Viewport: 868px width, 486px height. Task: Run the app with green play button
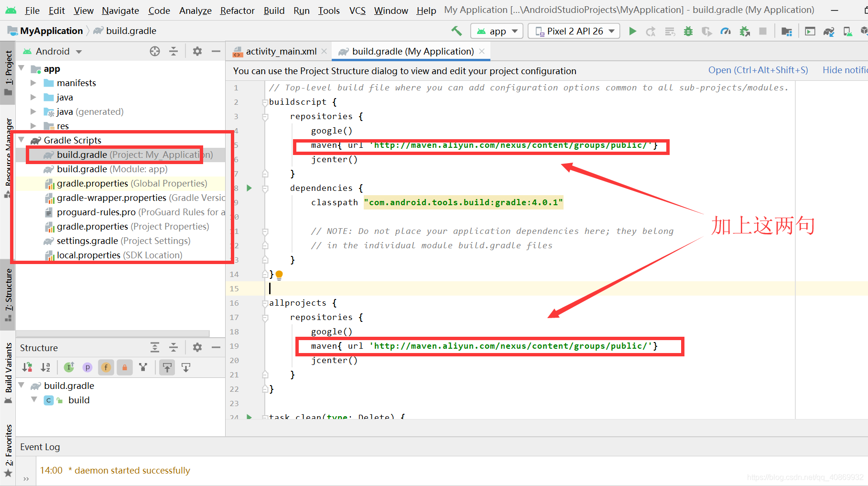point(632,31)
